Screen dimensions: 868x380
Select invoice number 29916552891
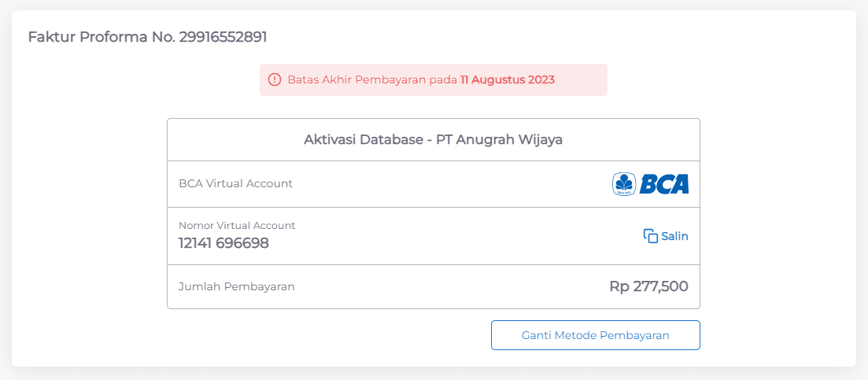click(x=223, y=37)
